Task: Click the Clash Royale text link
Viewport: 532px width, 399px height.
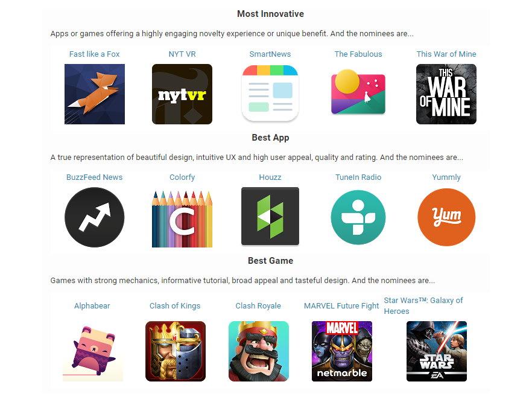Action: point(258,306)
